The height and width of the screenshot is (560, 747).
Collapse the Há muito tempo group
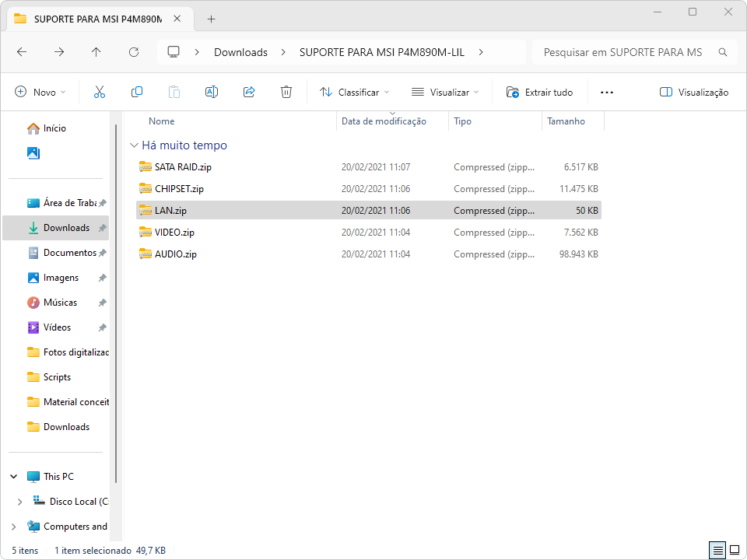[x=135, y=145]
